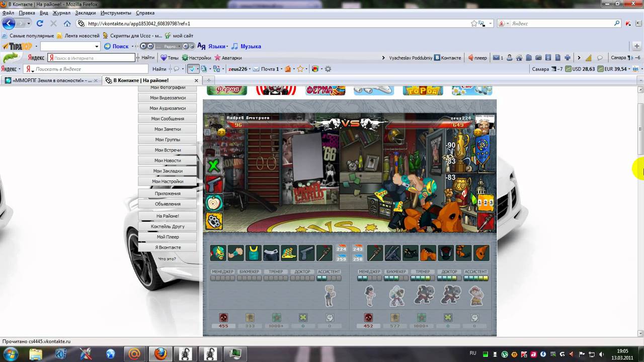
Task: Expand the TipTop toolbar combo box
Action: (97, 46)
